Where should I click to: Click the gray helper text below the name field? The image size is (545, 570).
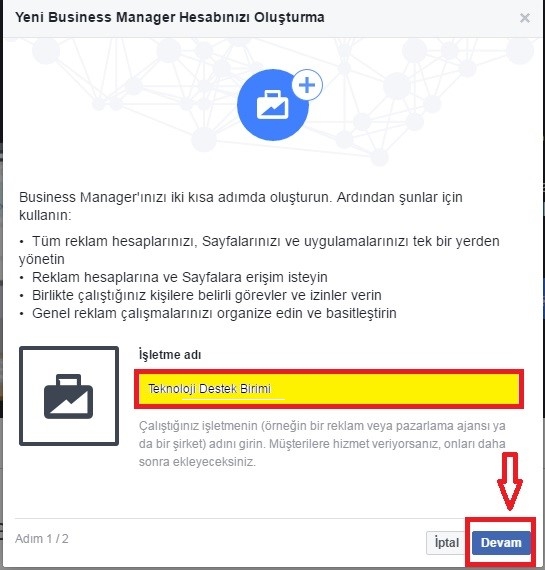point(322,443)
